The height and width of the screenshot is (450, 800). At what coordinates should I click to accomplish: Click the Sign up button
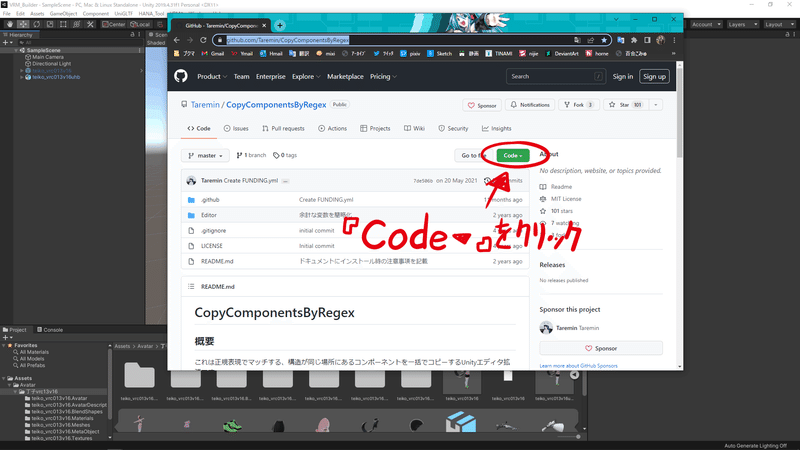click(654, 77)
